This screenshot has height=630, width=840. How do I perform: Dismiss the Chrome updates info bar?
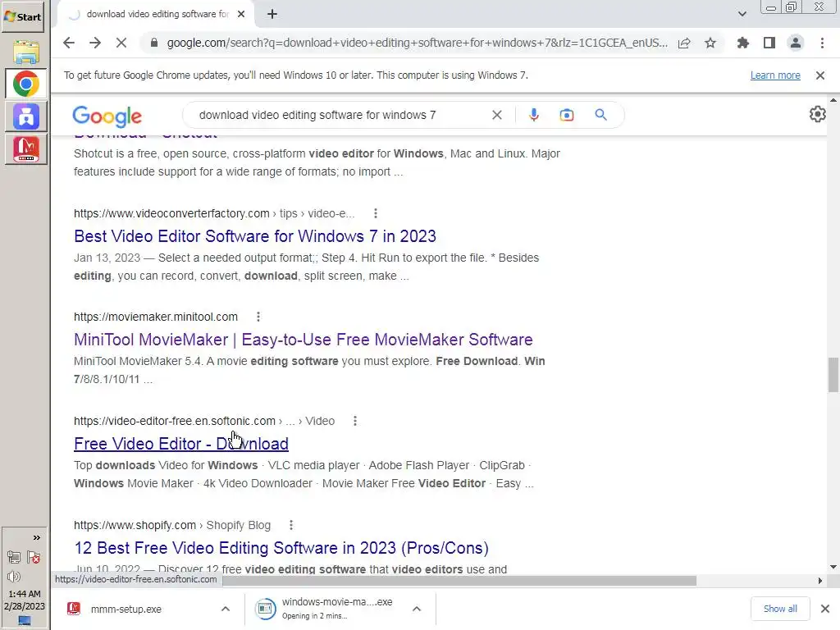[820, 75]
